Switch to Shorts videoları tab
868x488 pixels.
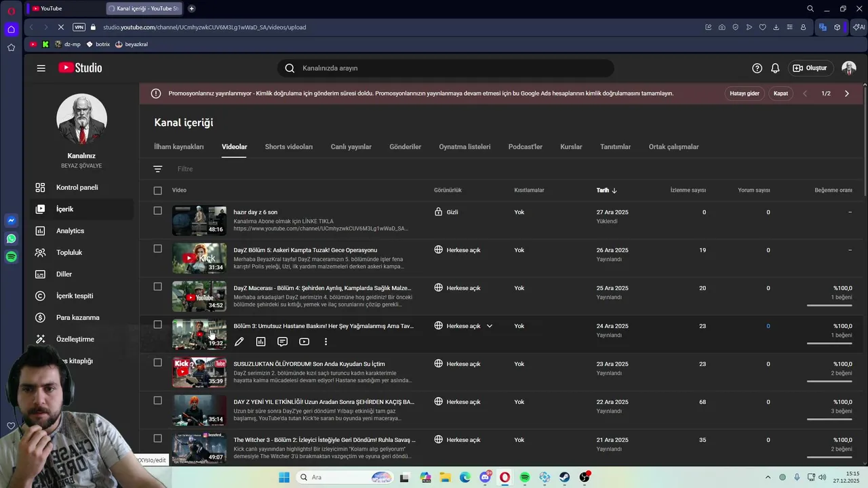(x=289, y=146)
